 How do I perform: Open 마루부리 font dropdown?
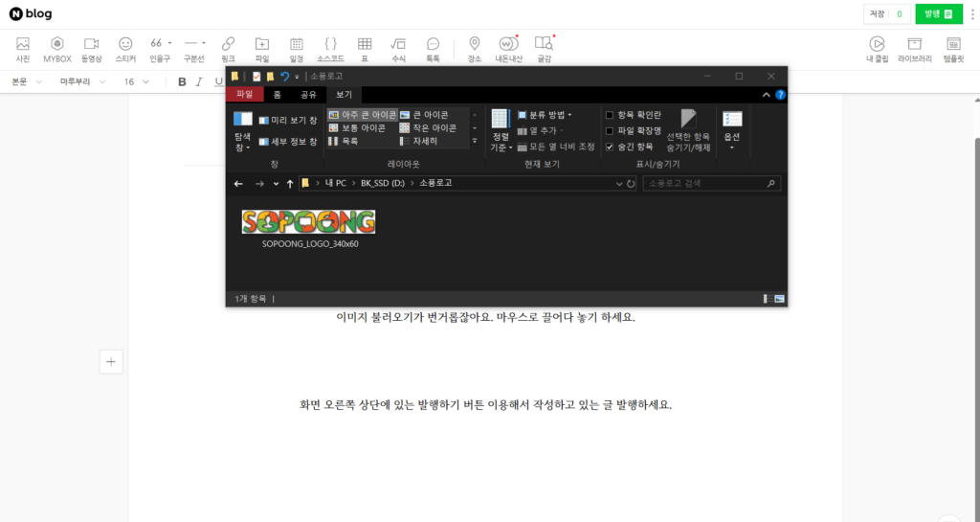point(82,82)
